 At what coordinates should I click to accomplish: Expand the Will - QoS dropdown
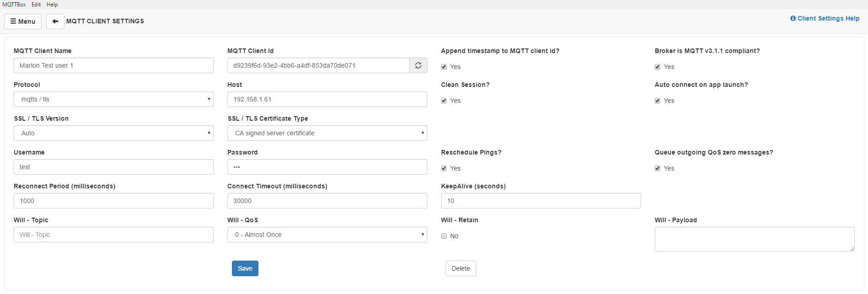[327, 235]
